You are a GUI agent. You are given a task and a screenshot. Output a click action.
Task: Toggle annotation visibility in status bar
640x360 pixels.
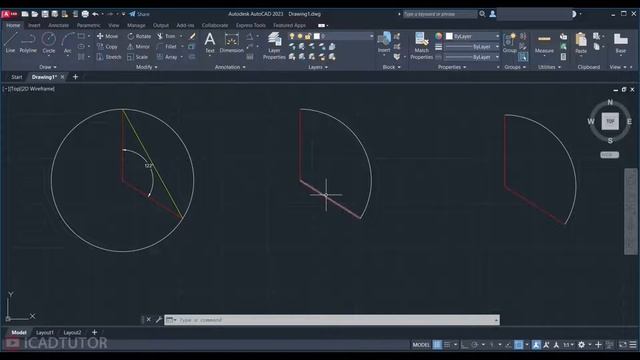click(536, 345)
